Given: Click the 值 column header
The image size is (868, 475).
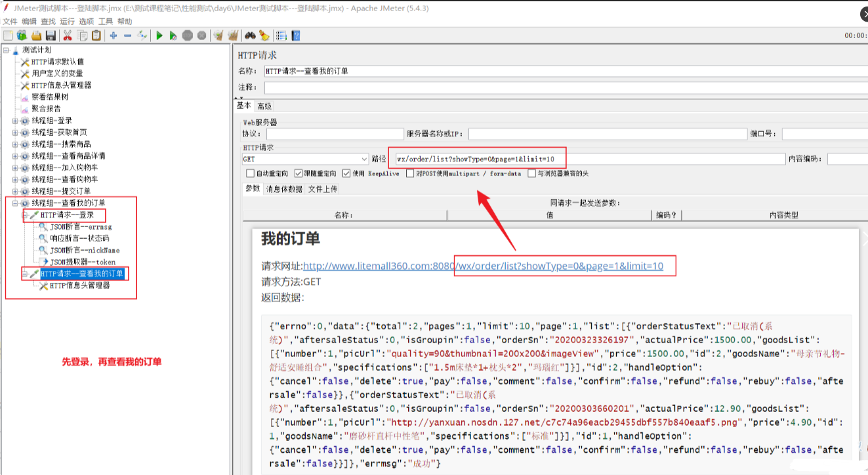Looking at the screenshot, I should tap(550, 215).
